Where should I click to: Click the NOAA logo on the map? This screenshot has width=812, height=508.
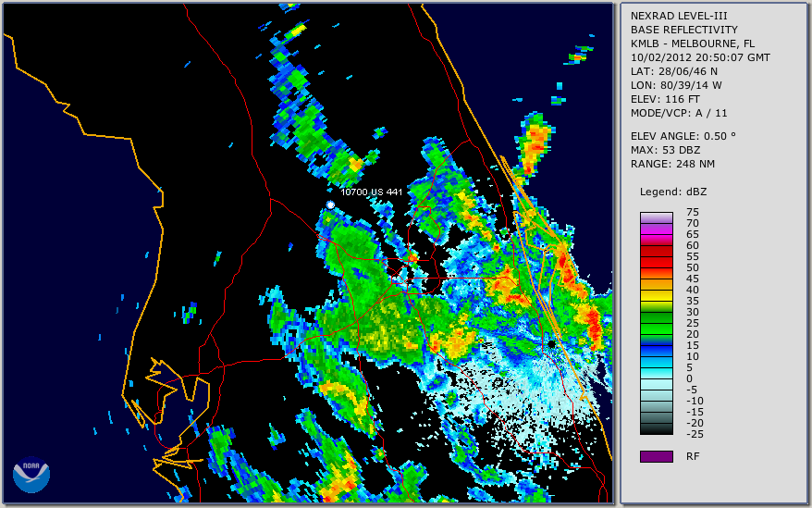coord(31,475)
